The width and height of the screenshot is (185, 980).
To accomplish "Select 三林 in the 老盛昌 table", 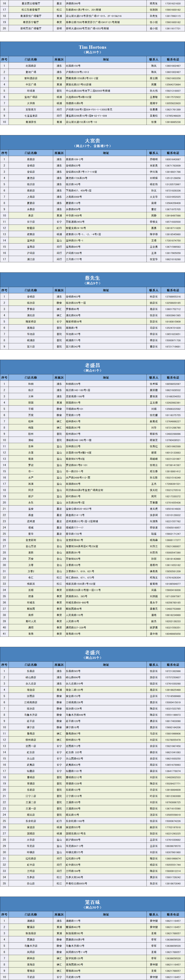I will tap(31, 396).
